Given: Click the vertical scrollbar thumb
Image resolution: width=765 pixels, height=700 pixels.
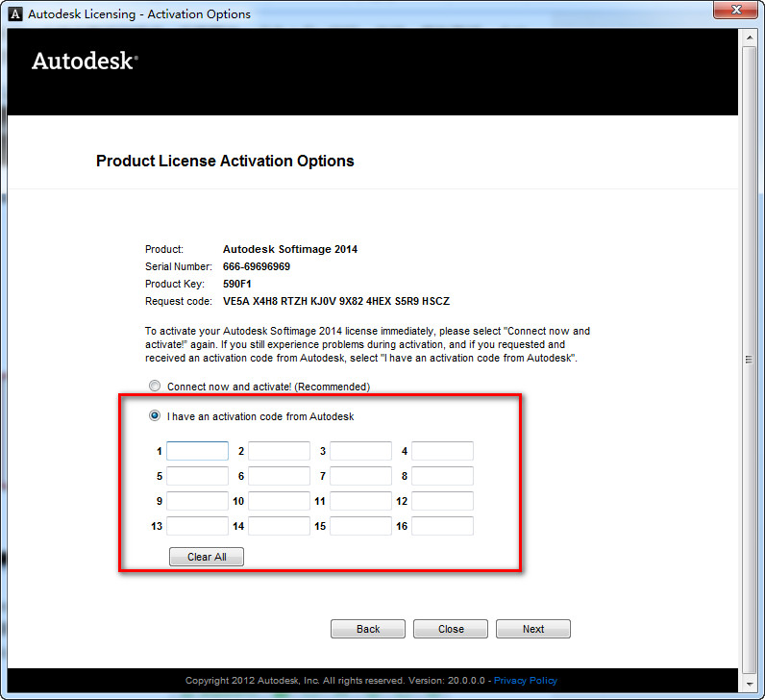Looking at the screenshot, I should pyautogui.click(x=750, y=360).
